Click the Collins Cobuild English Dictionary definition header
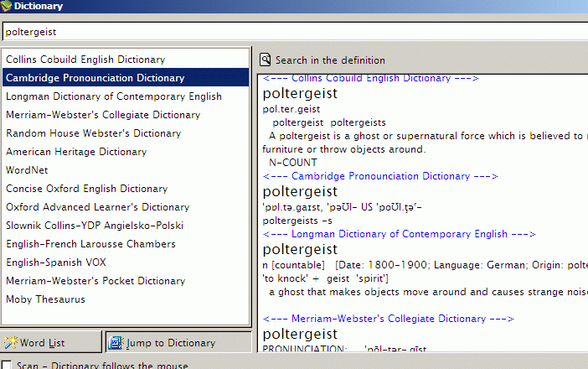 tap(370, 78)
